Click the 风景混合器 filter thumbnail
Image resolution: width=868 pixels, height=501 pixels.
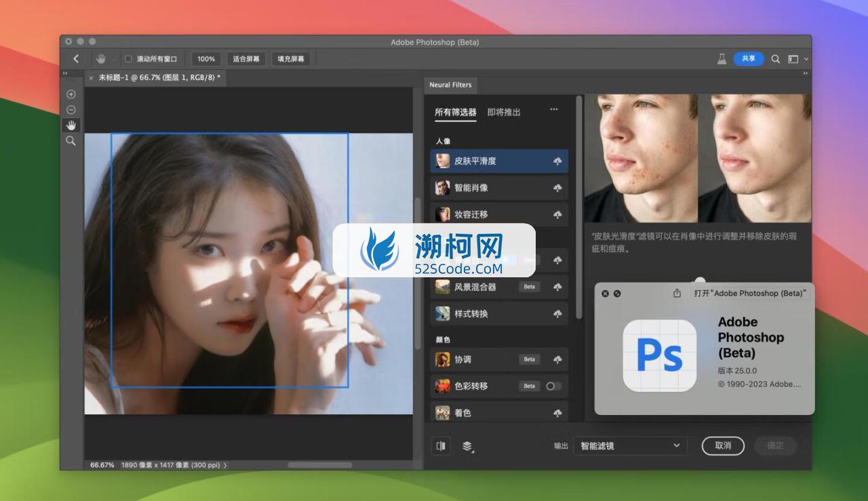tap(443, 287)
